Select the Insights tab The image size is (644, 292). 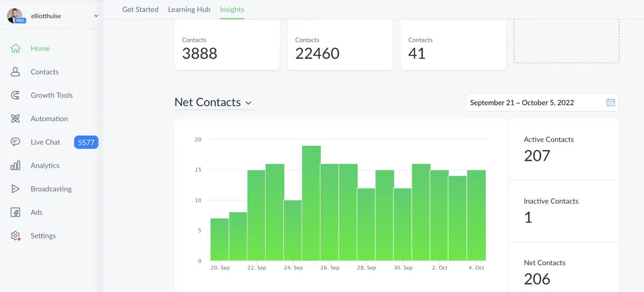[232, 10]
